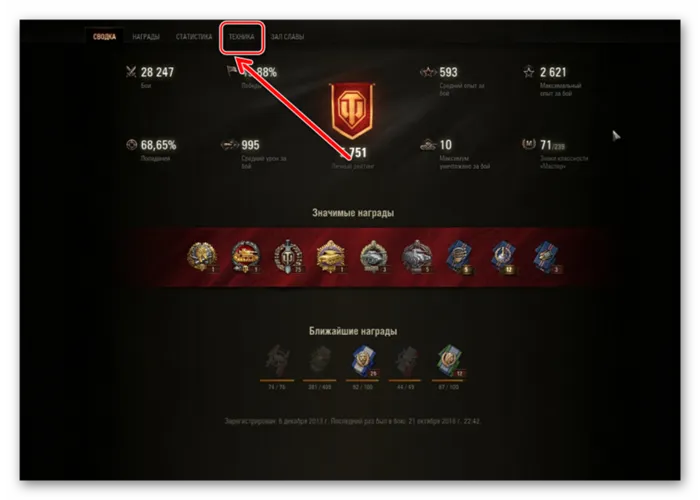Click the max destroyed tanks icon

coord(428,145)
